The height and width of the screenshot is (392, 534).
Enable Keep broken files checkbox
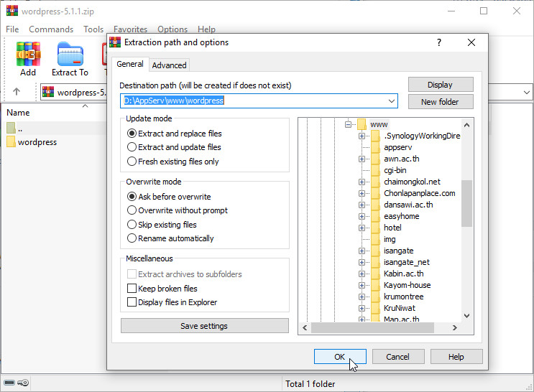pyautogui.click(x=132, y=289)
